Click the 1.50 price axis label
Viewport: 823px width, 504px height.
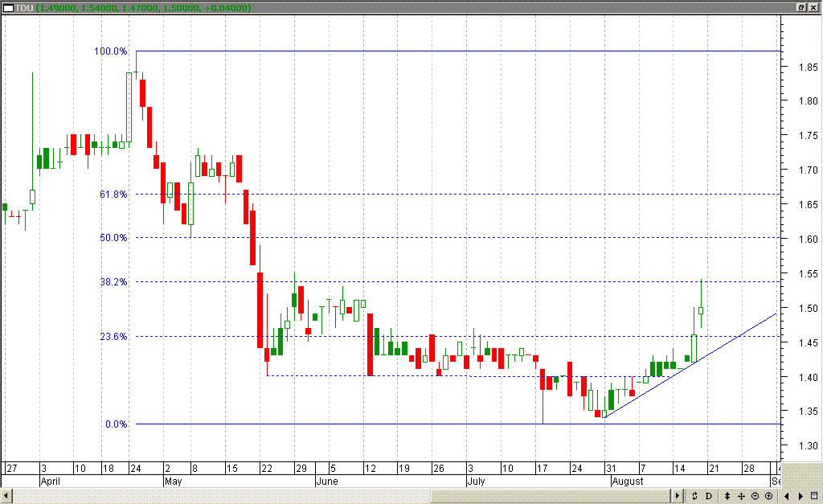[x=809, y=308]
